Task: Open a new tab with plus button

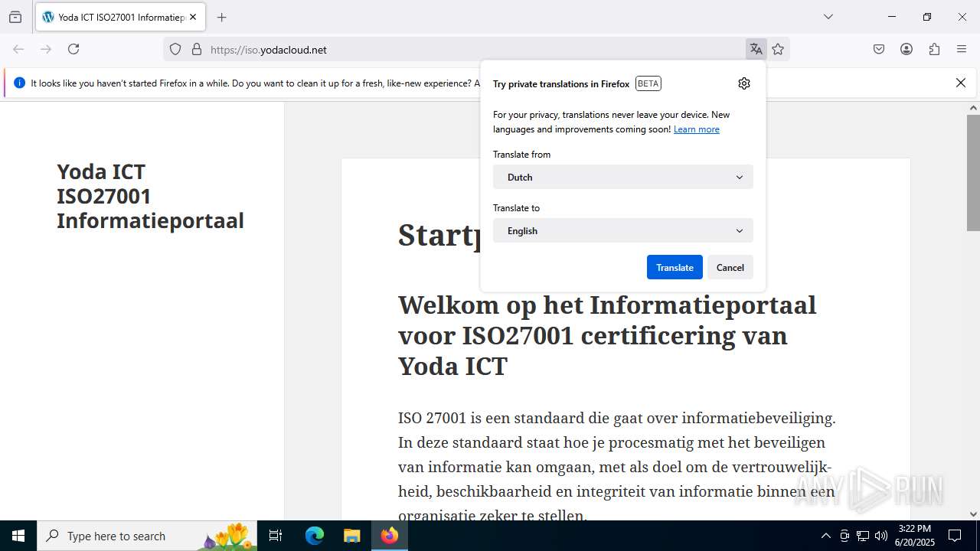Action: 221,17
